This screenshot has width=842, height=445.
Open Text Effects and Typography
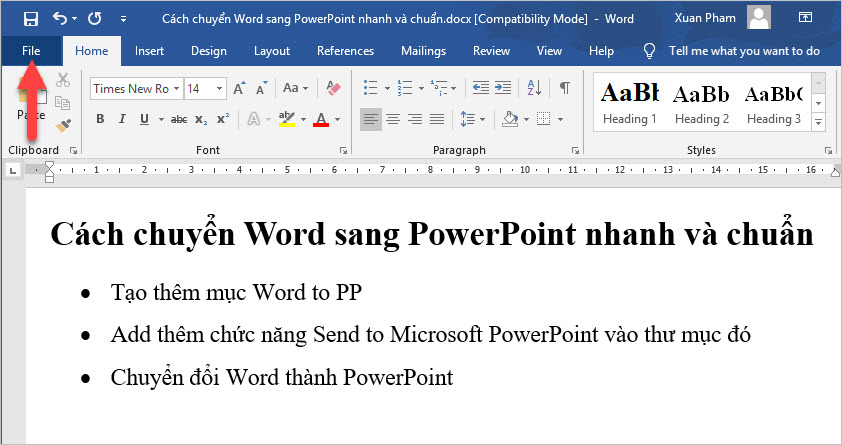pos(254,119)
